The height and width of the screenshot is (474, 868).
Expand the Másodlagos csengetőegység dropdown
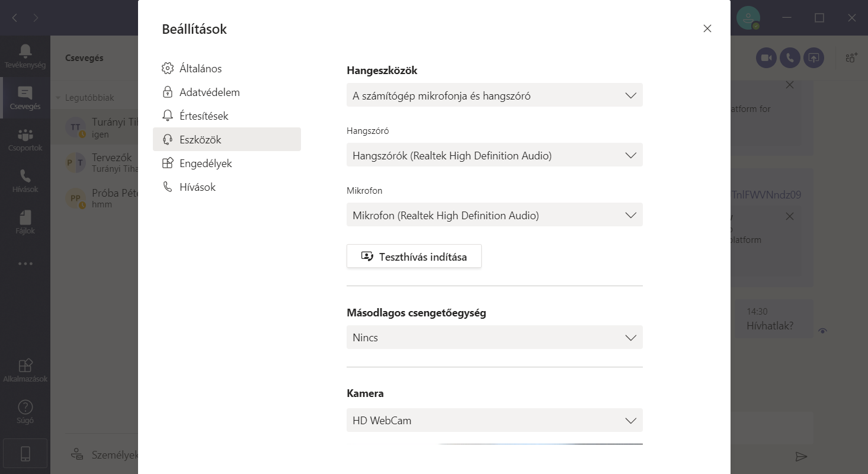[494, 337]
